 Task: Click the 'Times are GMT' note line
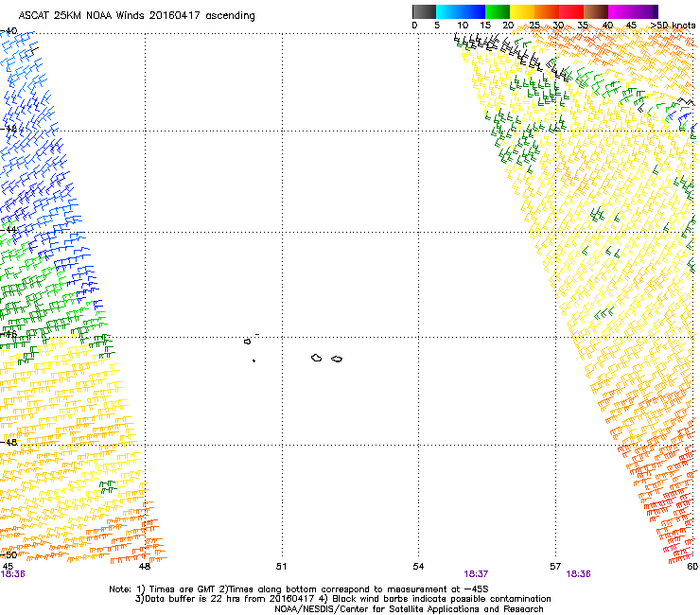coord(299,589)
